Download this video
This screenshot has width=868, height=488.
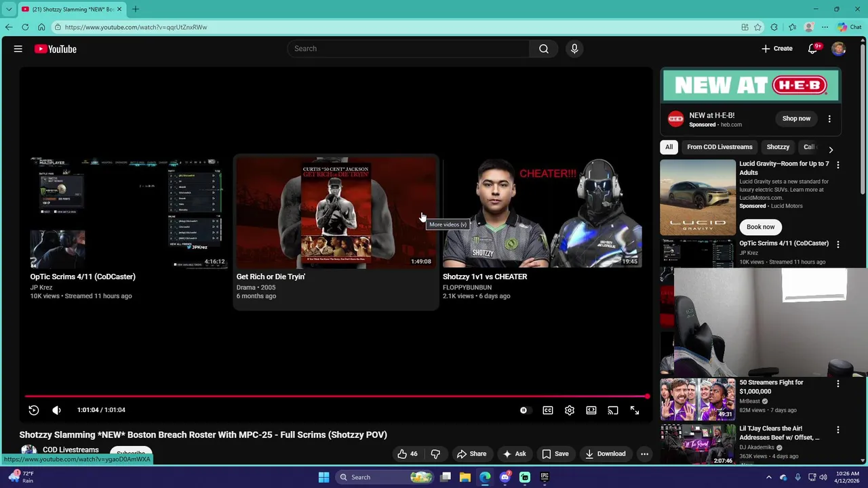[606, 454]
